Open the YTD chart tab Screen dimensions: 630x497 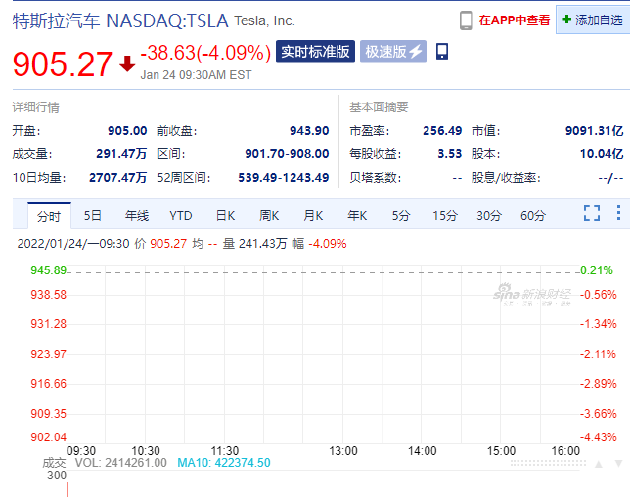pyautogui.click(x=181, y=216)
